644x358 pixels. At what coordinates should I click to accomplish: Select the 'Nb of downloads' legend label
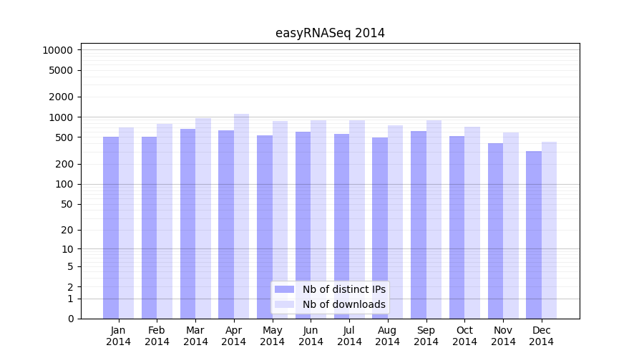343,304
